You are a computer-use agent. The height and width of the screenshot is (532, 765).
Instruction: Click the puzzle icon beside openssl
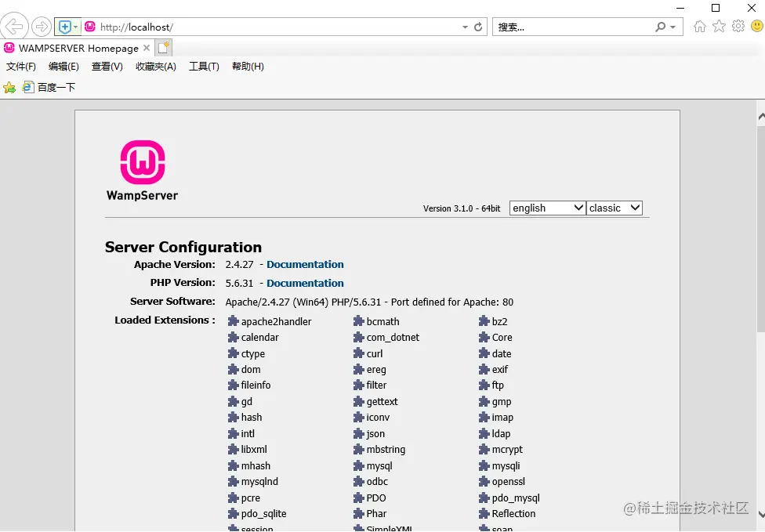point(484,482)
